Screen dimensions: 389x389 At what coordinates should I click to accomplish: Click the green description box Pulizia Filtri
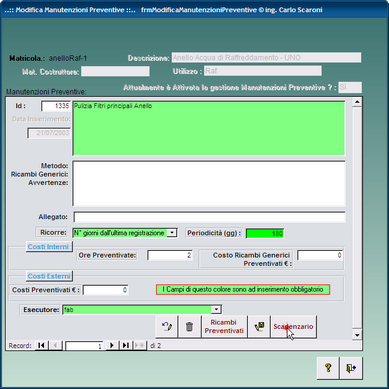click(209, 128)
